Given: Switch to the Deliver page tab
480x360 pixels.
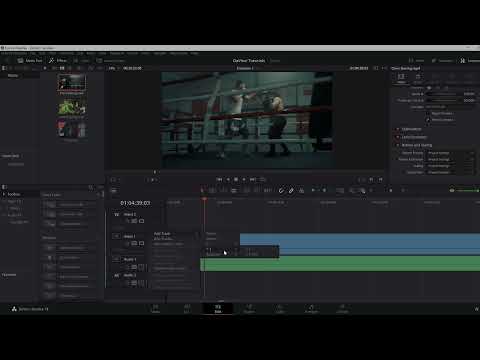Looking at the screenshot, I should 342,308.
